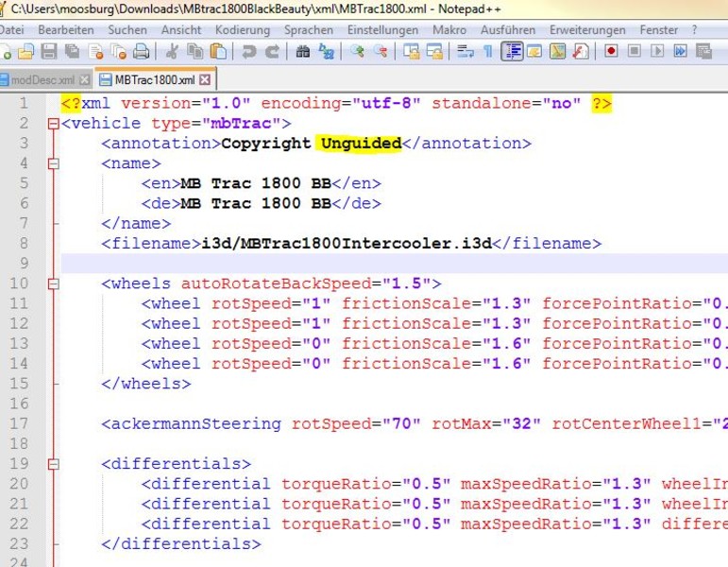This screenshot has width=728, height=567.
Task: Click the empty line 9 in the editor
Action: point(378,263)
